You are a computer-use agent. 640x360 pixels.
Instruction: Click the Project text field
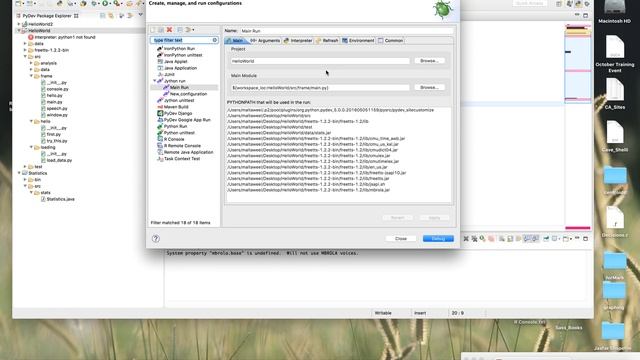point(320,61)
